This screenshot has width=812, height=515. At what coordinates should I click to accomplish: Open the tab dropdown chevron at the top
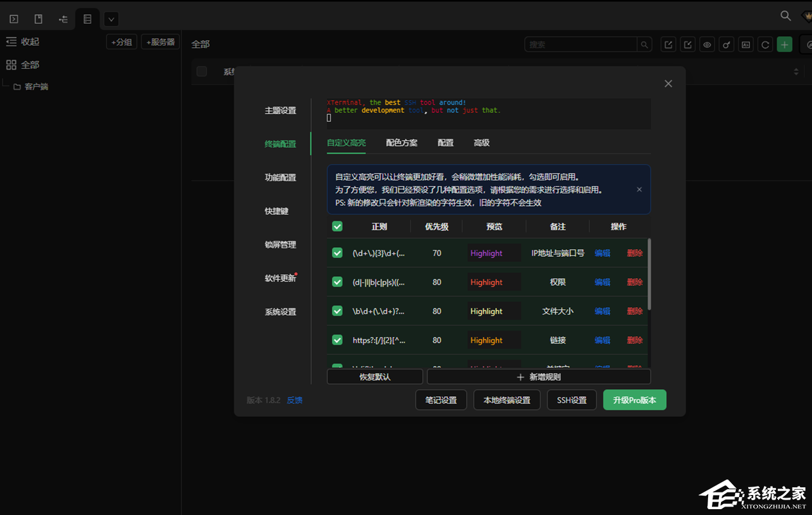[111, 19]
